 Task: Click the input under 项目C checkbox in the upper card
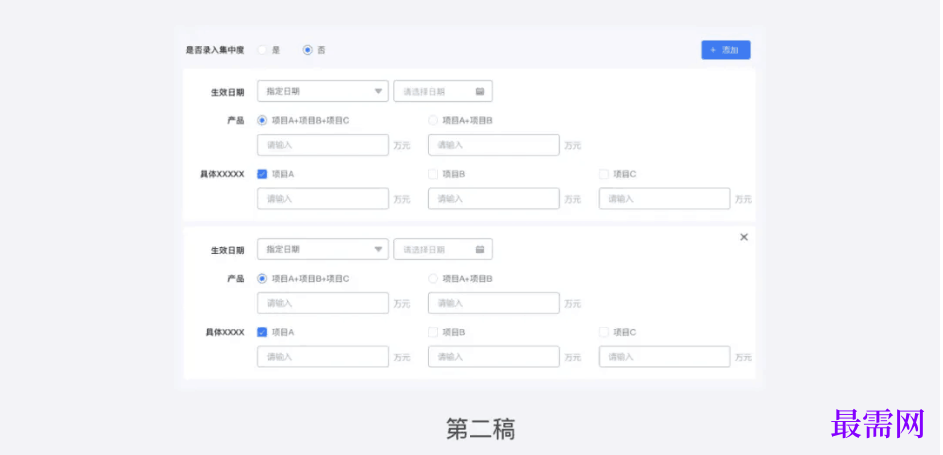click(664, 198)
